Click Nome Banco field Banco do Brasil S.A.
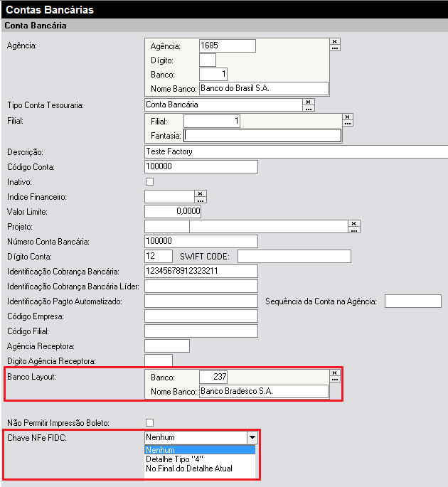This screenshot has width=448, height=487. pos(264,89)
